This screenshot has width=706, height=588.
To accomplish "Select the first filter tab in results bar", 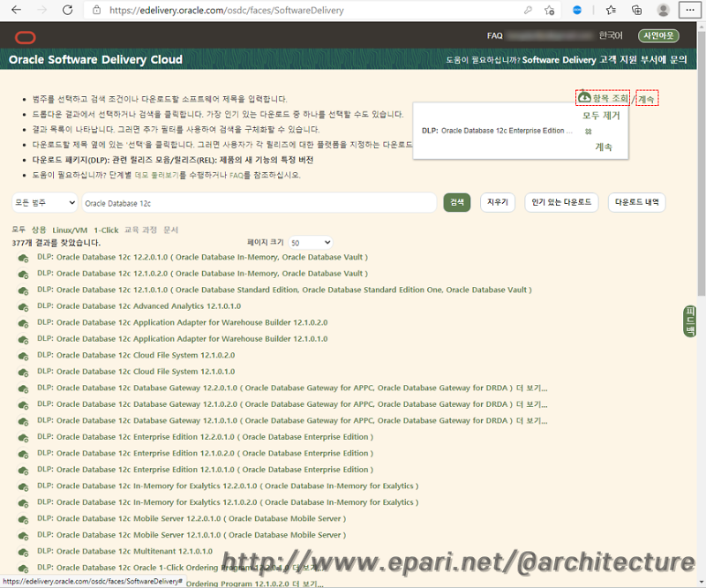I will pos(19,230).
